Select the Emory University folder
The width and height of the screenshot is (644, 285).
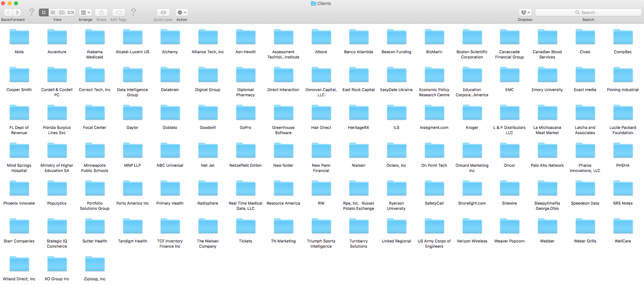pos(547,75)
